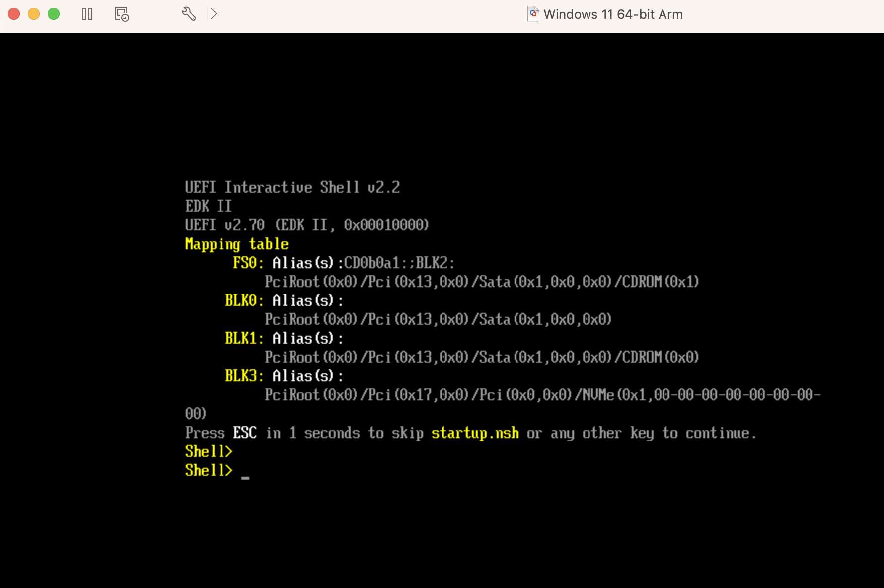Click the NVMe device path line
This screenshot has height=588, width=884.
pyautogui.click(x=543, y=395)
